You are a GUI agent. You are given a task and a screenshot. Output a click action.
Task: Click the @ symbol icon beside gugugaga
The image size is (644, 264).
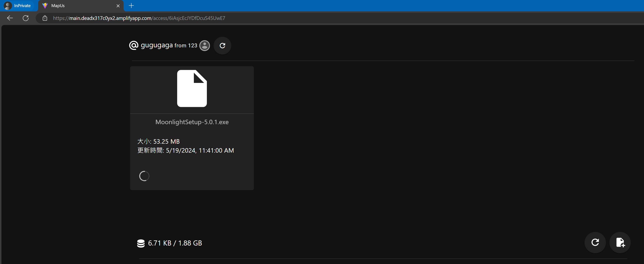(134, 45)
